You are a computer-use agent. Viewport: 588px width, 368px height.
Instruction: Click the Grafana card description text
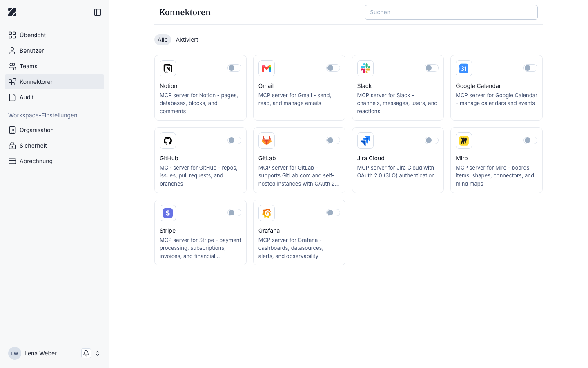[291, 248]
